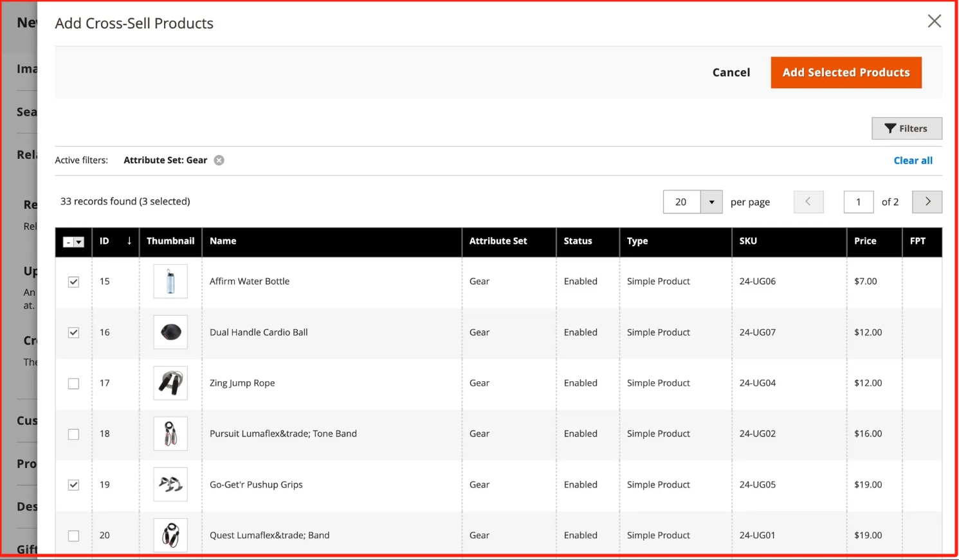Click Add Selected Products button
The width and height of the screenshot is (959, 560).
point(846,73)
